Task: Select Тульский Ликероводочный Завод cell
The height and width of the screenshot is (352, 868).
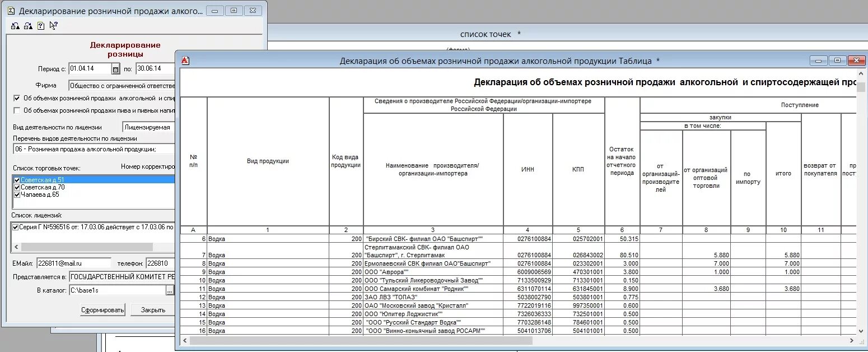Action: pos(433,280)
